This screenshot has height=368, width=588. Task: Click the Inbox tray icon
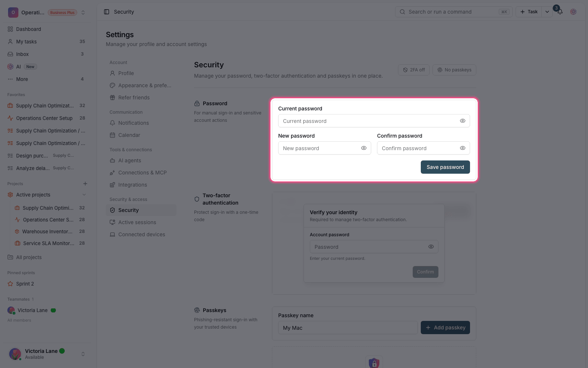click(10, 54)
